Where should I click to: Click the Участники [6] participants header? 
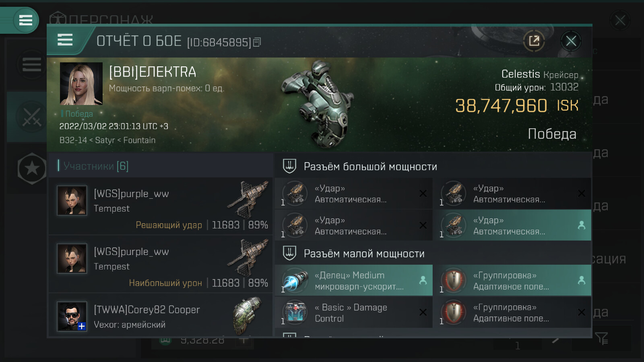(x=96, y=166)
